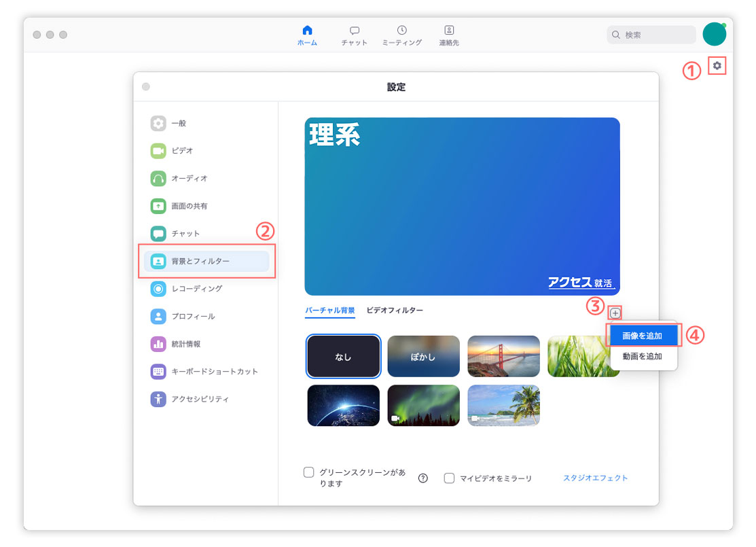Click the キーボードショートカット keyboard icon
Screen dimensions: 756x547
pos(158,372)
